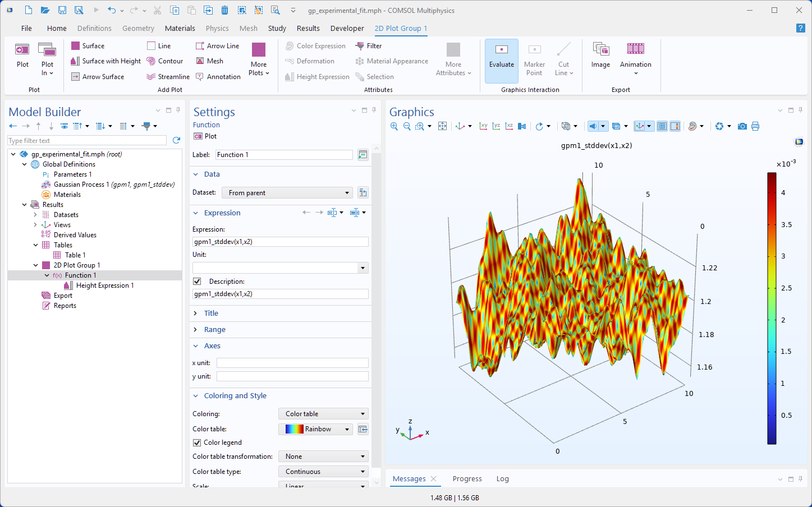Open More Plots menu
This screenshot has height=507, width=812.
(x=259, y=59)
